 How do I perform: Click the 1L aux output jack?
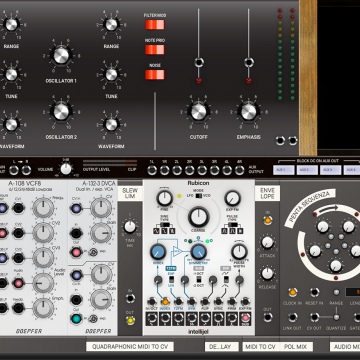[152, 170]
